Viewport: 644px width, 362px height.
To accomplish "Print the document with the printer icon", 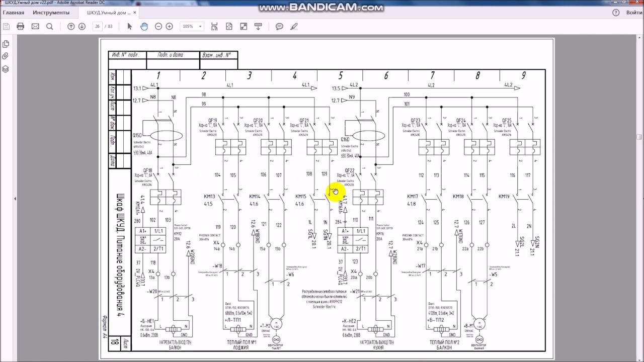I will pyautogui.click(x=21, y=26).
